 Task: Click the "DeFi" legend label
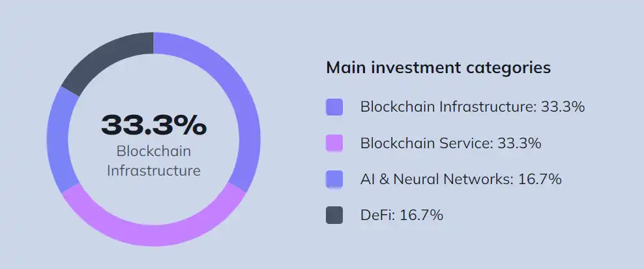tap(376, 215)
